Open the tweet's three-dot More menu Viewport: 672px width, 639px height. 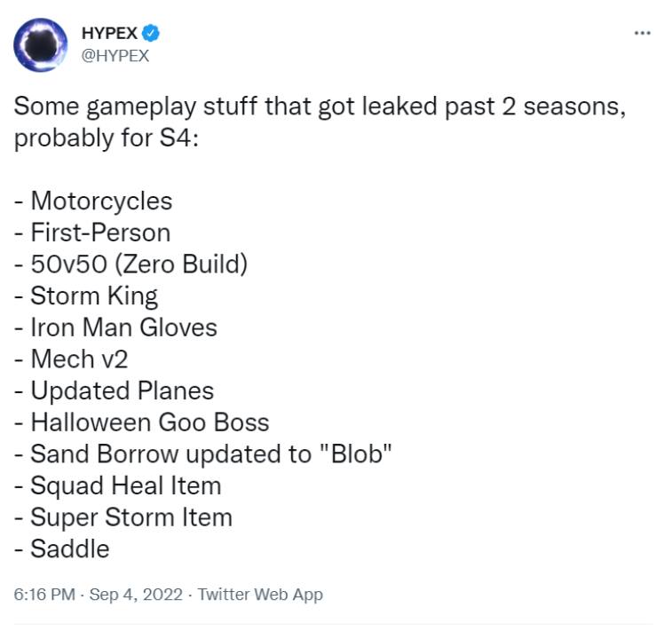coord(643,33)
